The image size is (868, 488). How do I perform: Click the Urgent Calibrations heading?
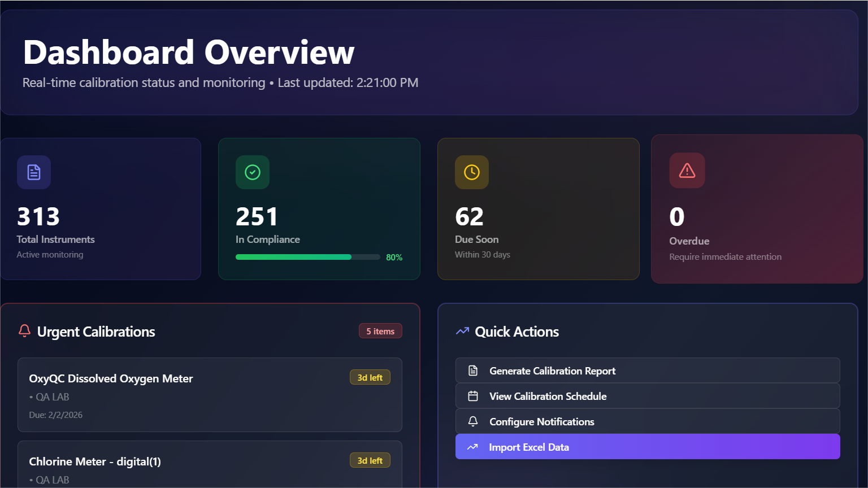[x=96, y=332]
